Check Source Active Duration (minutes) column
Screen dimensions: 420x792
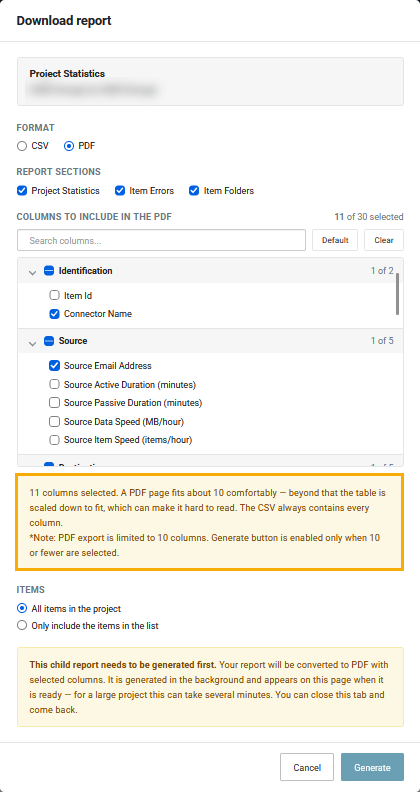[54, 384]
